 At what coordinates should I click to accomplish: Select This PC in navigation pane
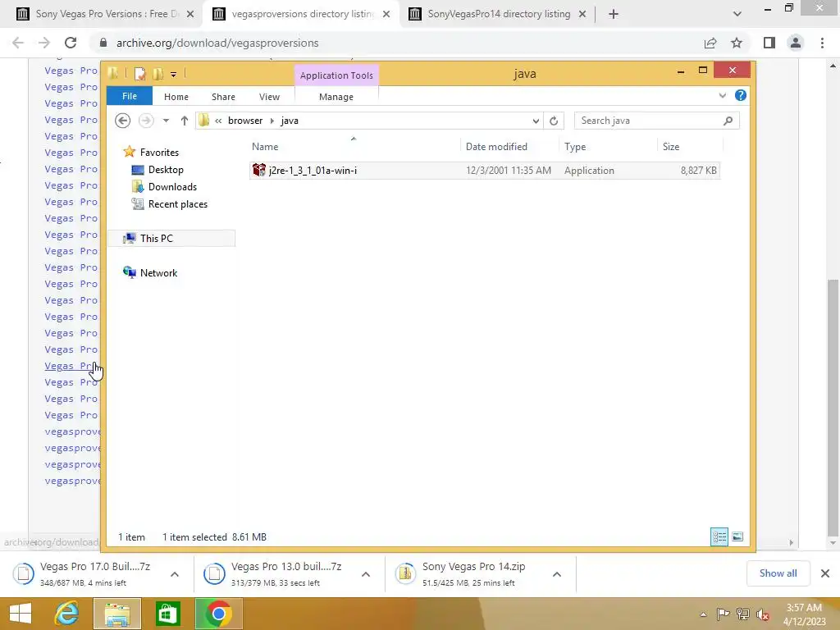point(171,239)
